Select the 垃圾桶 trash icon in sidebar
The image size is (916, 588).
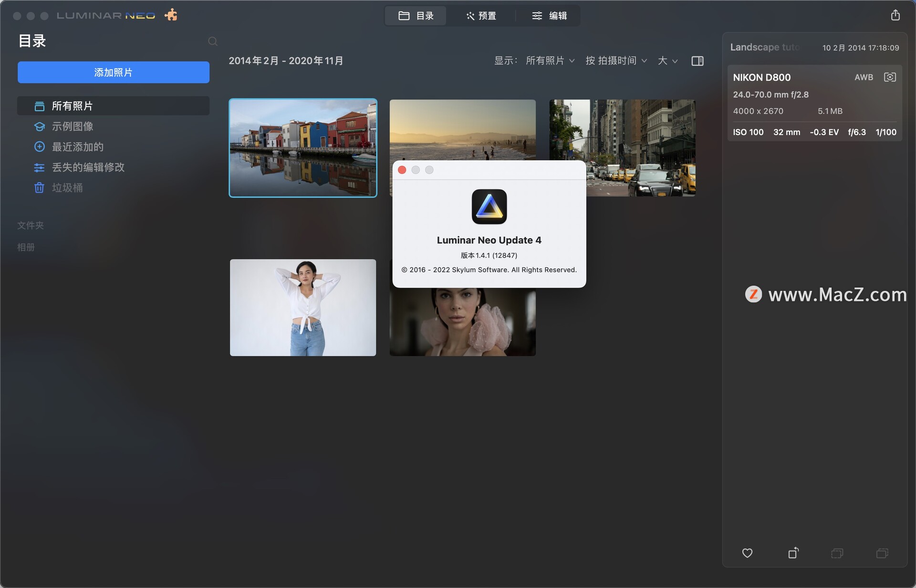[40, 188]
